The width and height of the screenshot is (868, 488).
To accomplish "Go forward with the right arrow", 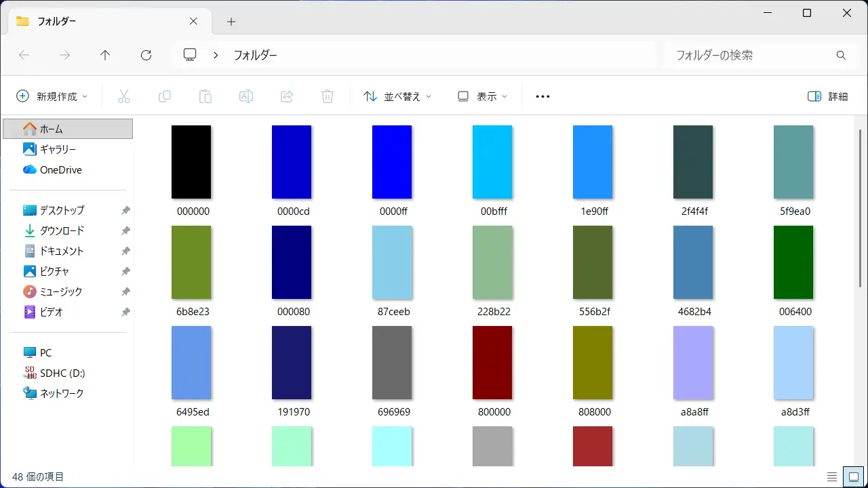I will tap(65, 55).
